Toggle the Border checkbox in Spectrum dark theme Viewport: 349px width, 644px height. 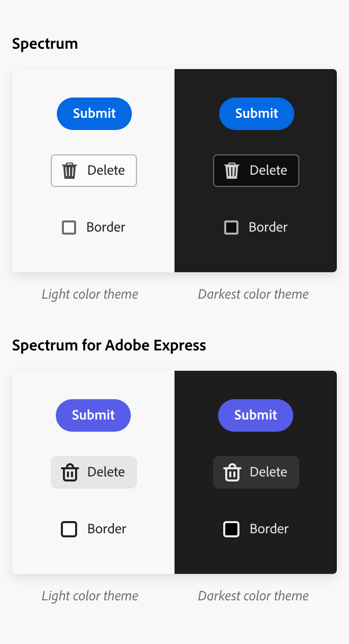[231, 227]
